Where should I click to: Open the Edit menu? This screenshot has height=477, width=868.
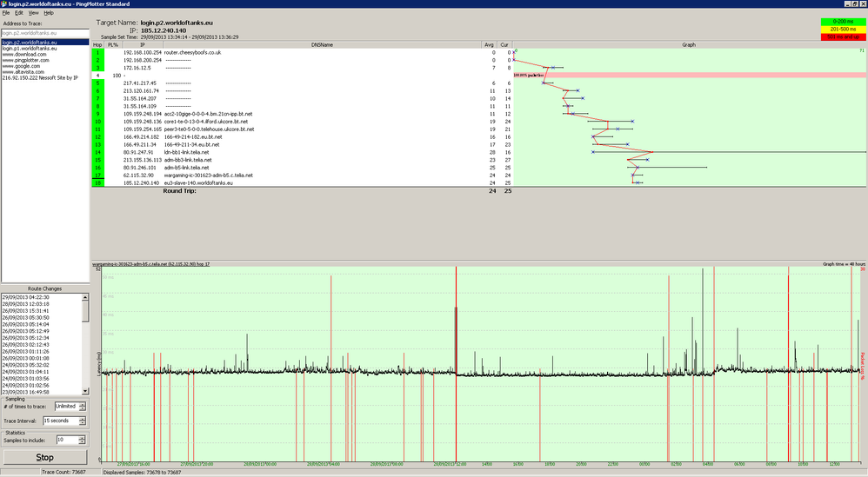point(19,13)
